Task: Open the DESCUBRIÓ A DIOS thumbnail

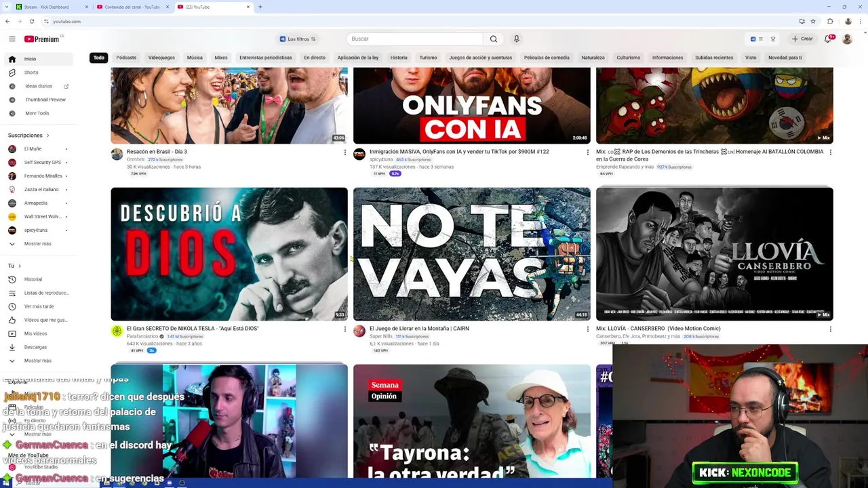Action: click(x=229, y=254)
